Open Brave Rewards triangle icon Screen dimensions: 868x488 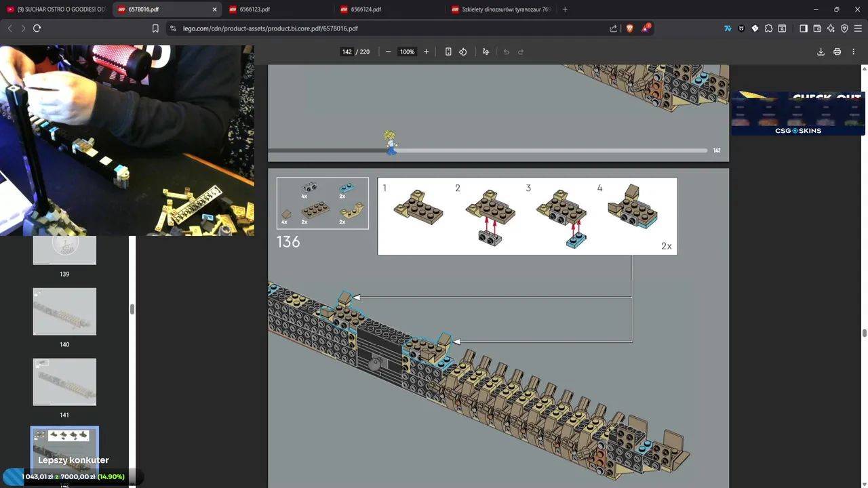[x=646, y=28]
